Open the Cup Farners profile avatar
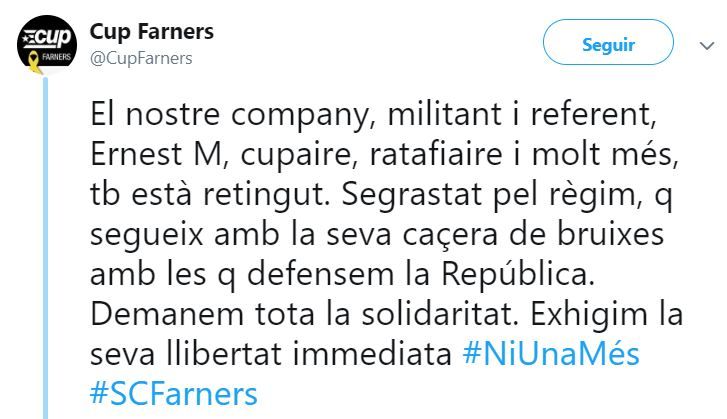Viewport: 727px width, 419px height. [x=47, y=46]
